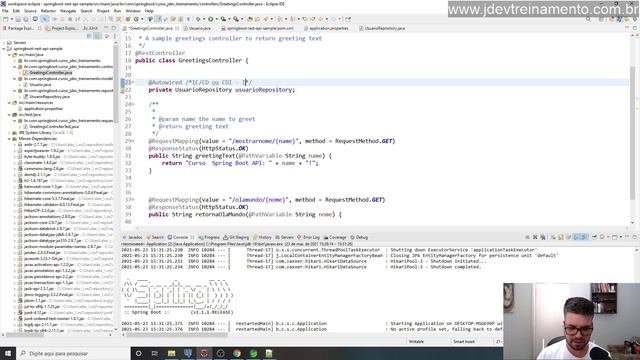Toggle Pin Console in console toolbar
Screen dimensions: 640x360
click(594, 237)
